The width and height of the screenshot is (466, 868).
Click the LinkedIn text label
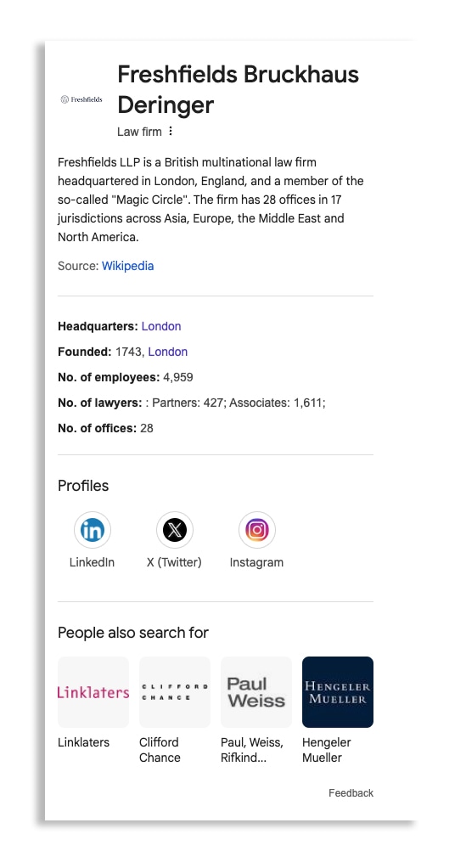(92, 562)
